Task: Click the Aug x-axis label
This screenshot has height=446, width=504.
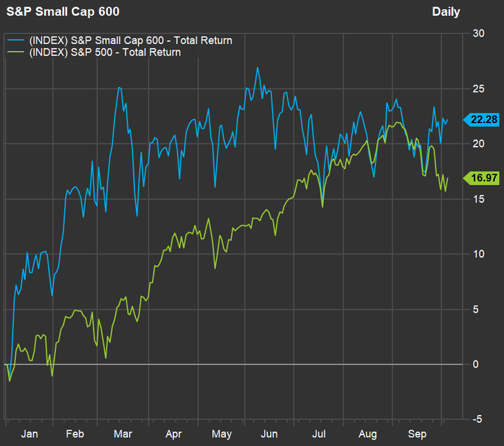Action: pos(368,434)
